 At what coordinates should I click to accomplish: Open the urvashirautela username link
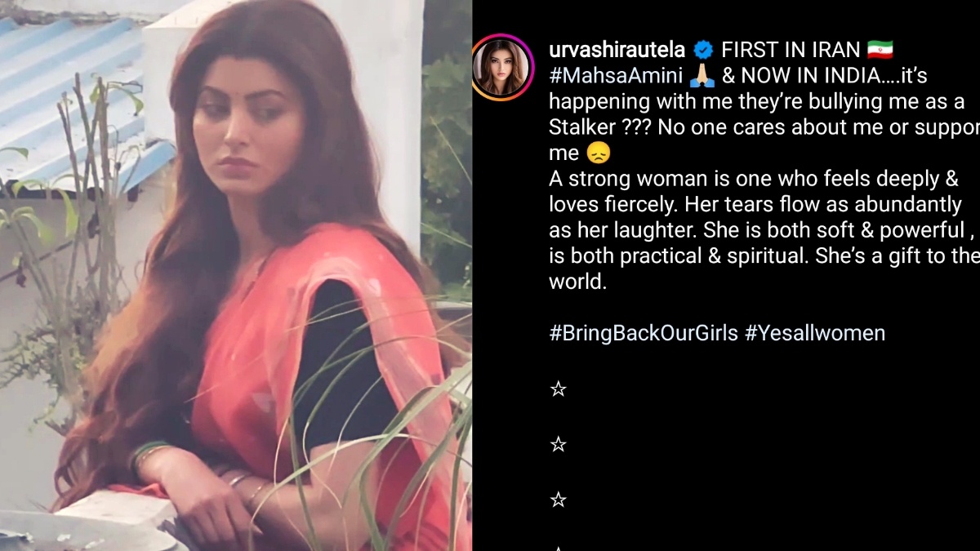click(617, 51)
